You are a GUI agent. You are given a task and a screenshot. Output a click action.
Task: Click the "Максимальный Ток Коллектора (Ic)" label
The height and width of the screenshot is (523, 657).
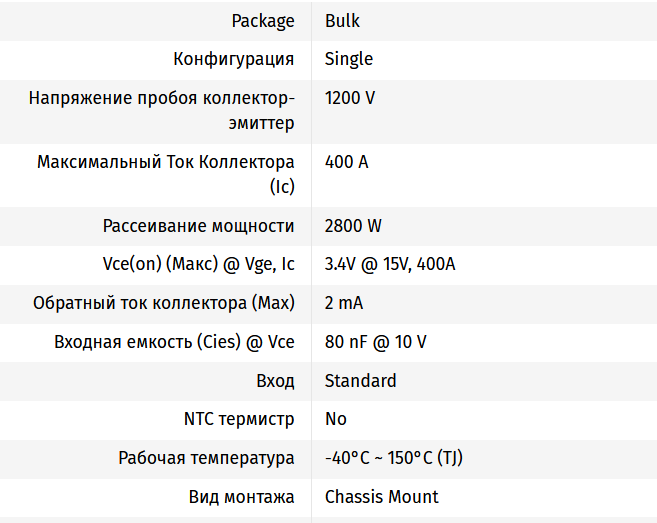tap(165, 173)
